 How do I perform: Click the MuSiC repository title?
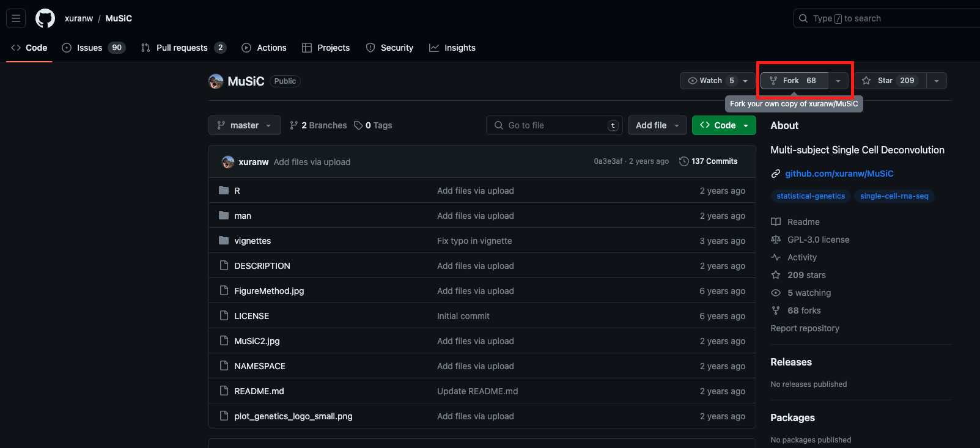246,81
